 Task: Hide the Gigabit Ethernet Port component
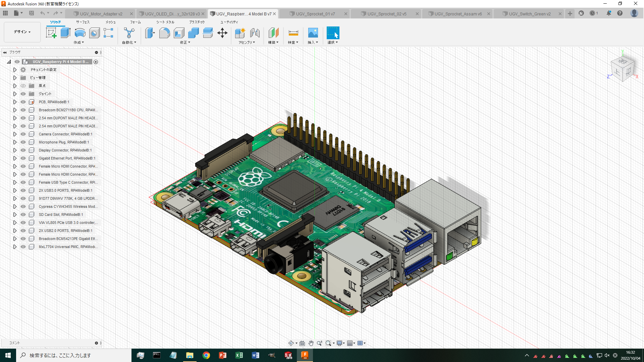[x=23, y=158]
